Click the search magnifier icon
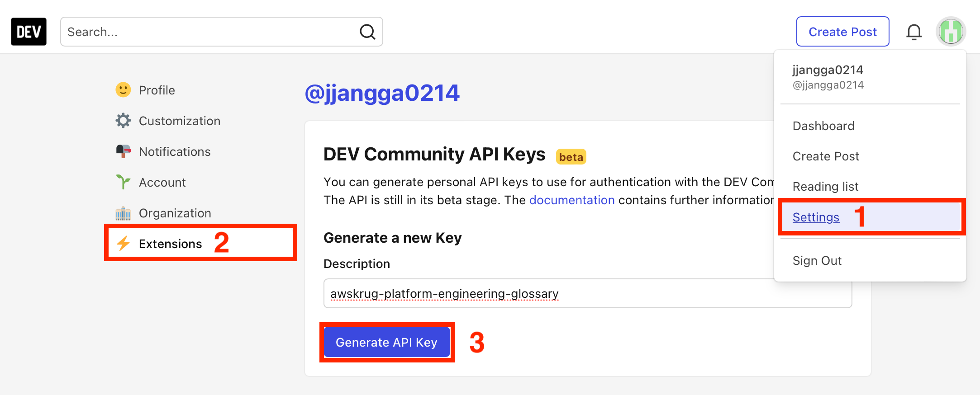Viewport: 980px width, 395px height. click(x=367, y=32)
